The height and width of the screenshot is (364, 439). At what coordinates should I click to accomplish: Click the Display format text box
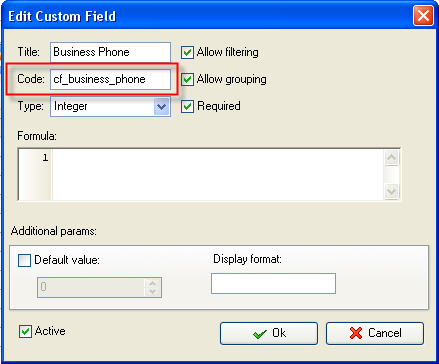click(273, 284)
